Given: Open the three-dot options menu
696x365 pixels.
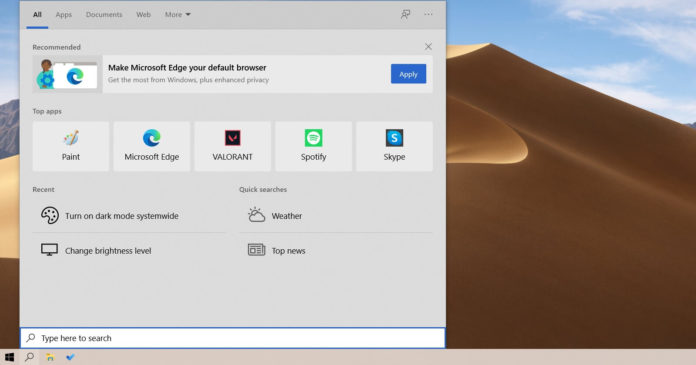Looking at the screenshot, I should coord(428,14).
